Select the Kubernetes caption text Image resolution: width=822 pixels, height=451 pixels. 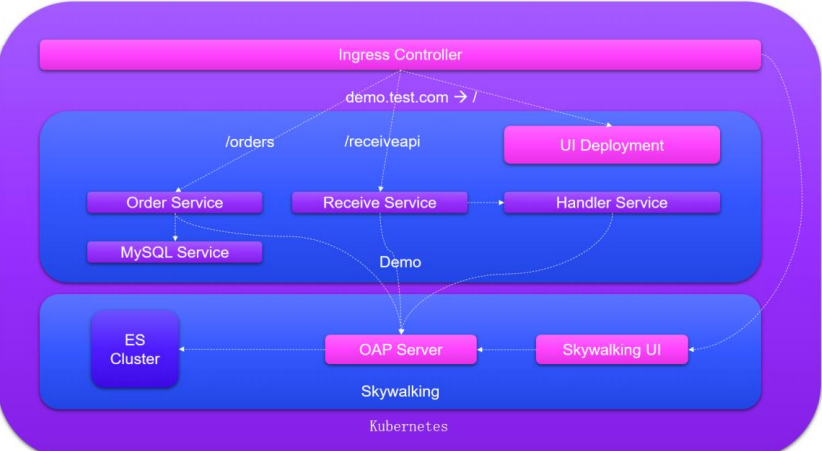[408, 426]
